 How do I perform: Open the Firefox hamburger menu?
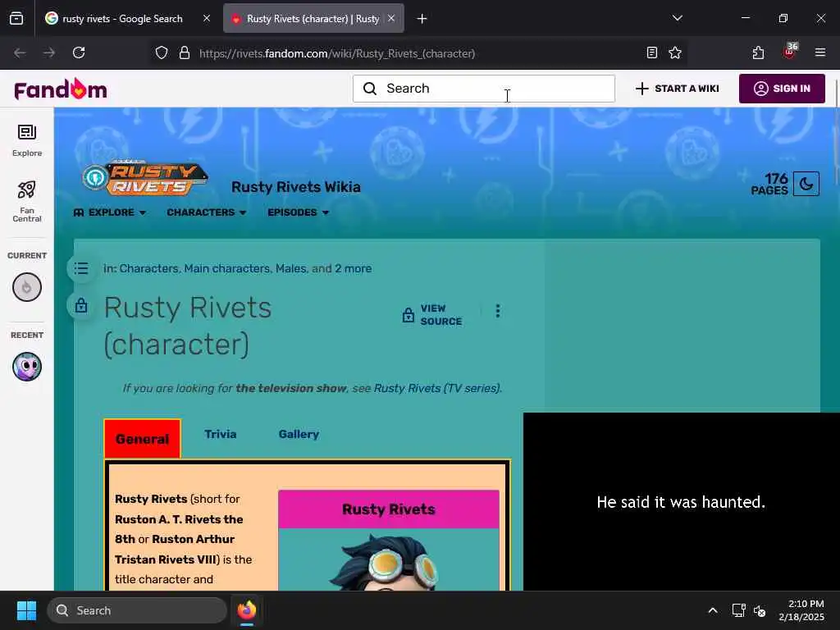[820, 52]
